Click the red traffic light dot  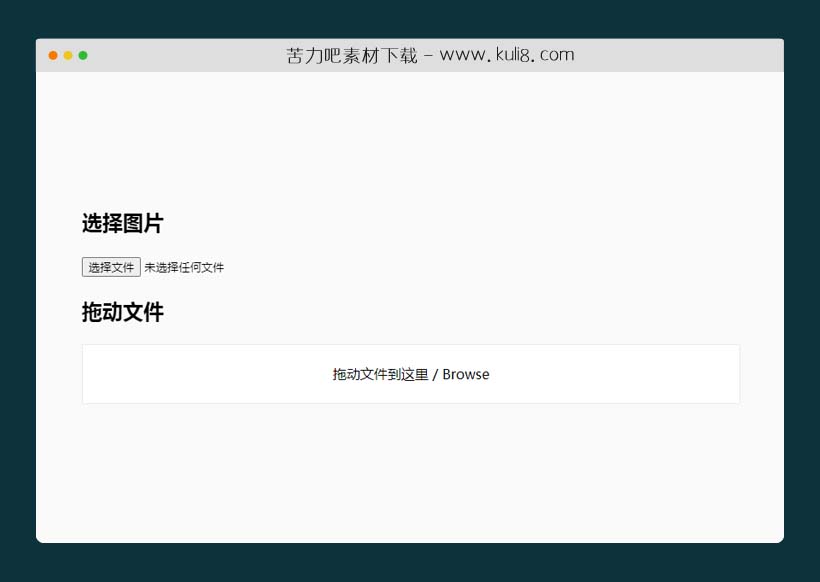pos(52,55)
